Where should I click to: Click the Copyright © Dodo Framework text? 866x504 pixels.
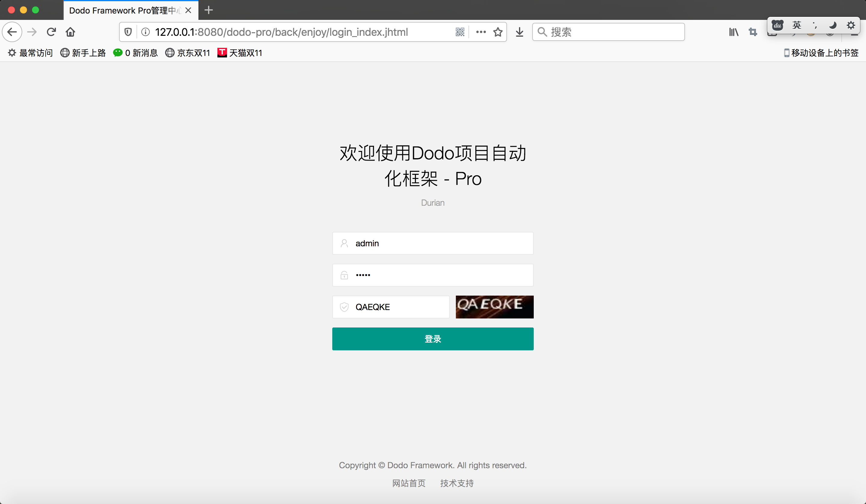point(433,465)
